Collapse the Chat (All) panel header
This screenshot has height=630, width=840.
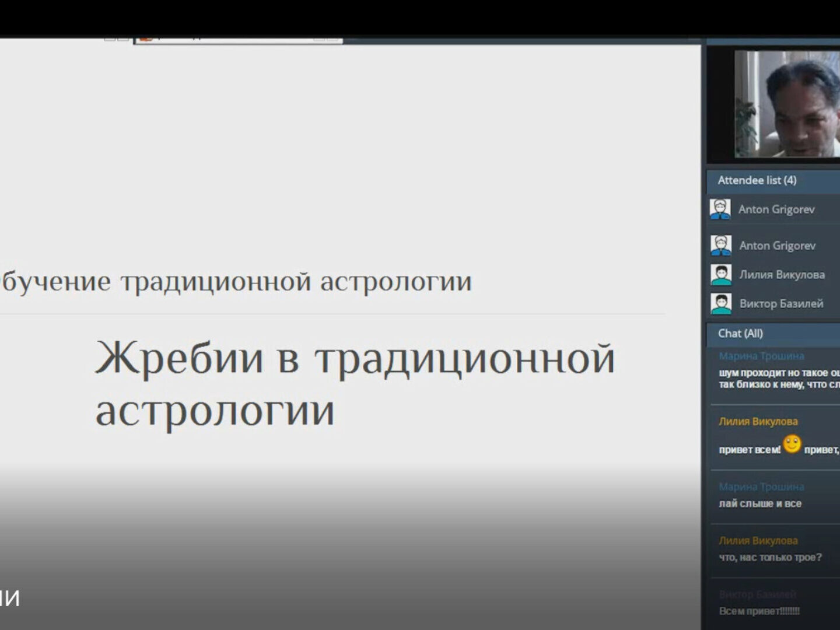click(x=740, y=334)
